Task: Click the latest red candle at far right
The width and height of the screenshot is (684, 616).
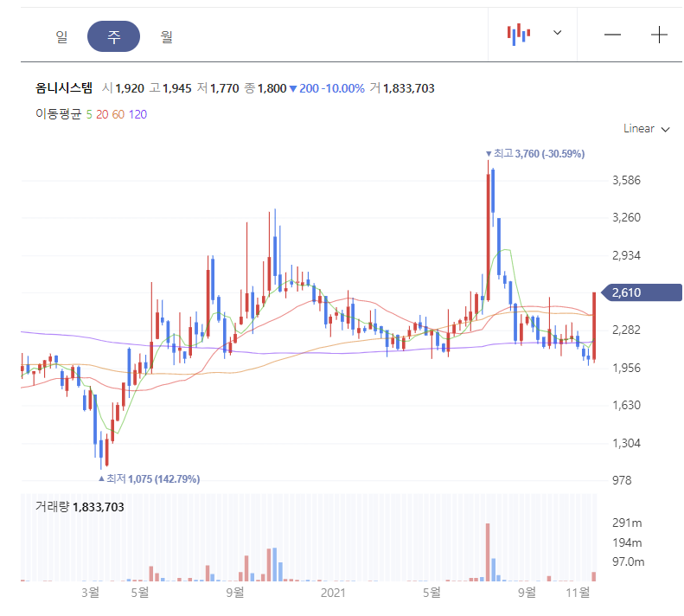Action: [594, 326]
